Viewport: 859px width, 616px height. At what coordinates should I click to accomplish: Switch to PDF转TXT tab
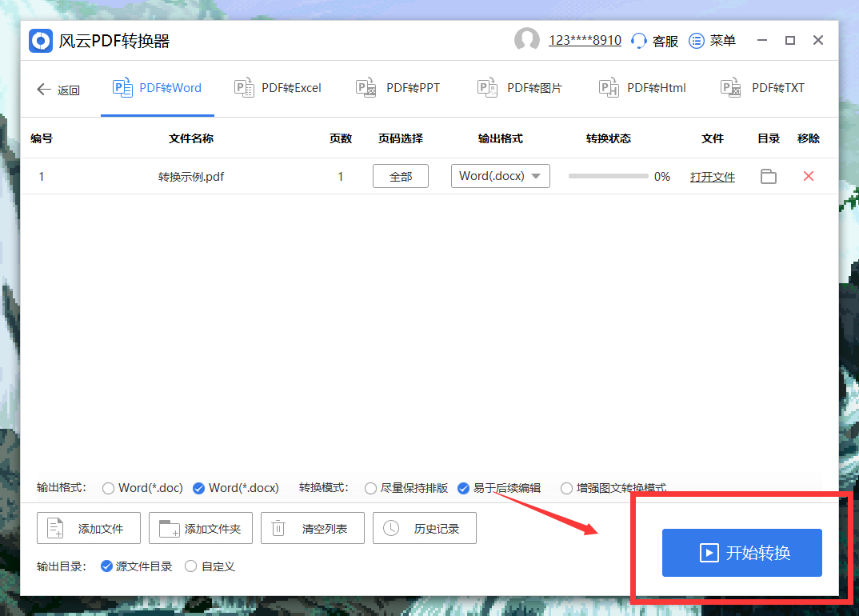pos(762,88)
